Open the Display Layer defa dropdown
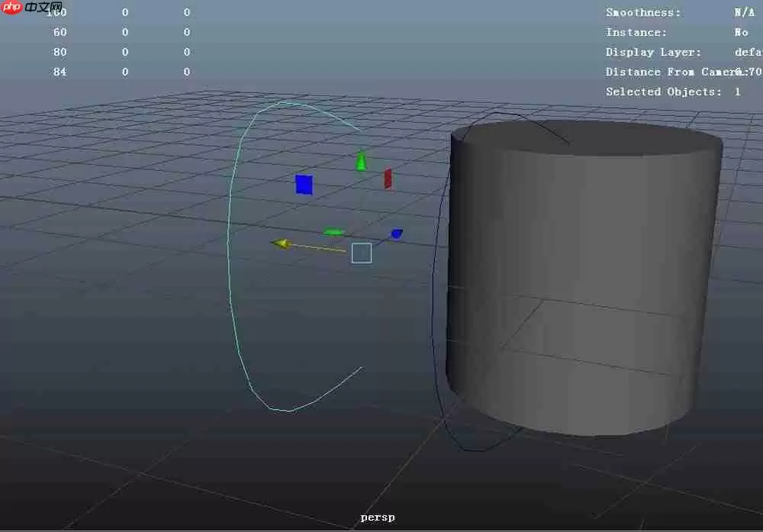Viewport: 763px width, 532px height. [745, 51]
